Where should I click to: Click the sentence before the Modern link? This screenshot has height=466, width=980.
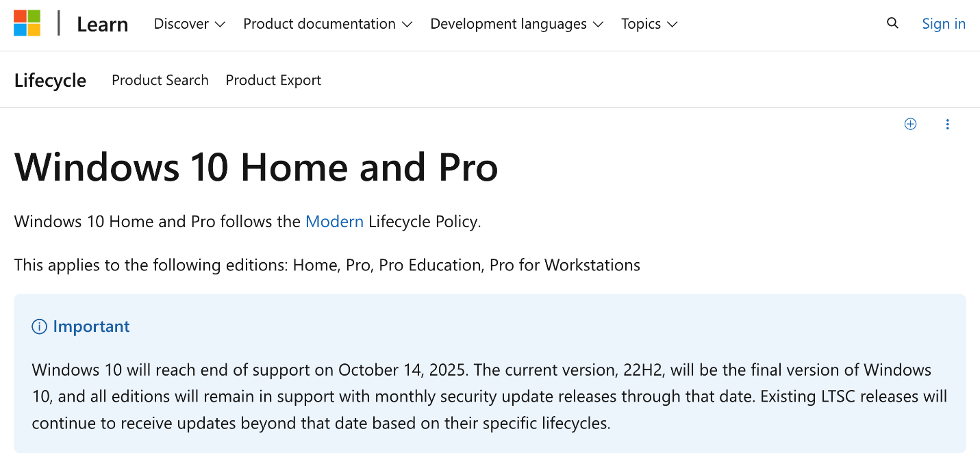tap(158, 222)
